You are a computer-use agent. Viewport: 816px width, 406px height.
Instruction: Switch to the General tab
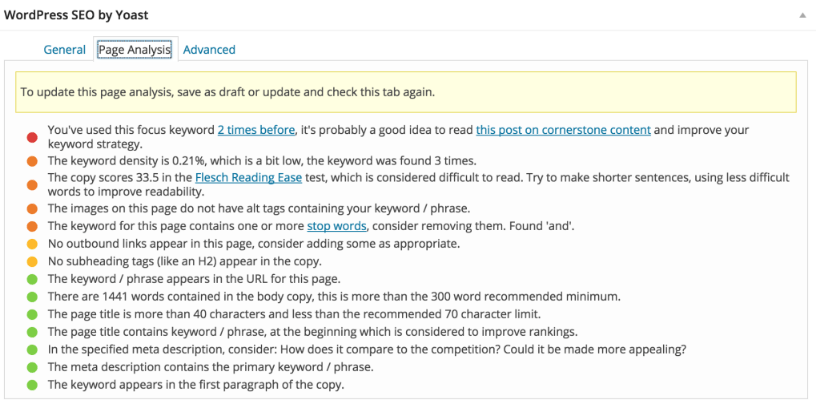coord(65,49)
